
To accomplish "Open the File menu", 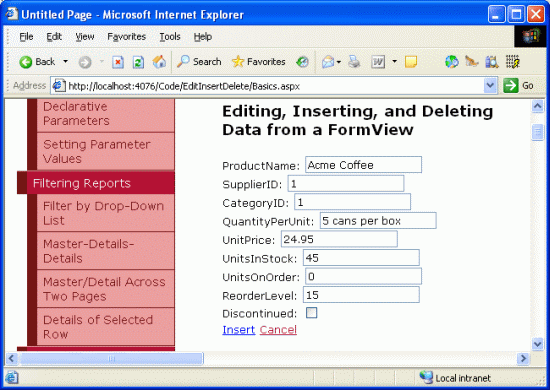I will pos(26,37).
